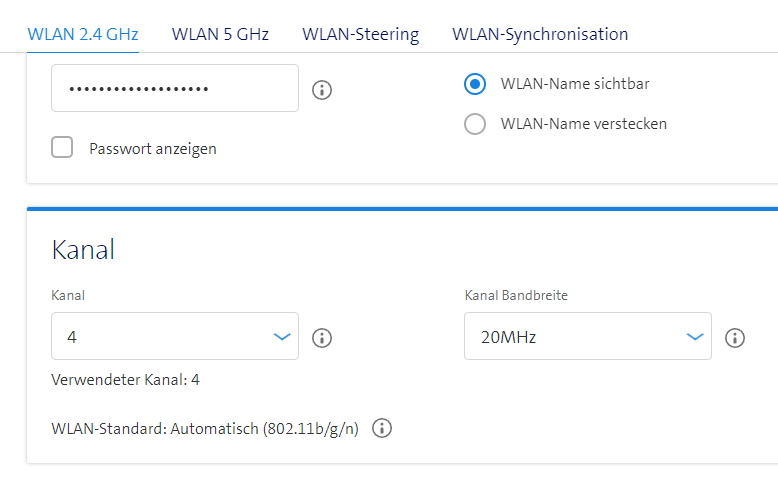The width and height of the screenshot is (778, 477).
Task: Select WLAN-Name sichtbar radio button
Action: pyautogui.click(x=475, y=84)
